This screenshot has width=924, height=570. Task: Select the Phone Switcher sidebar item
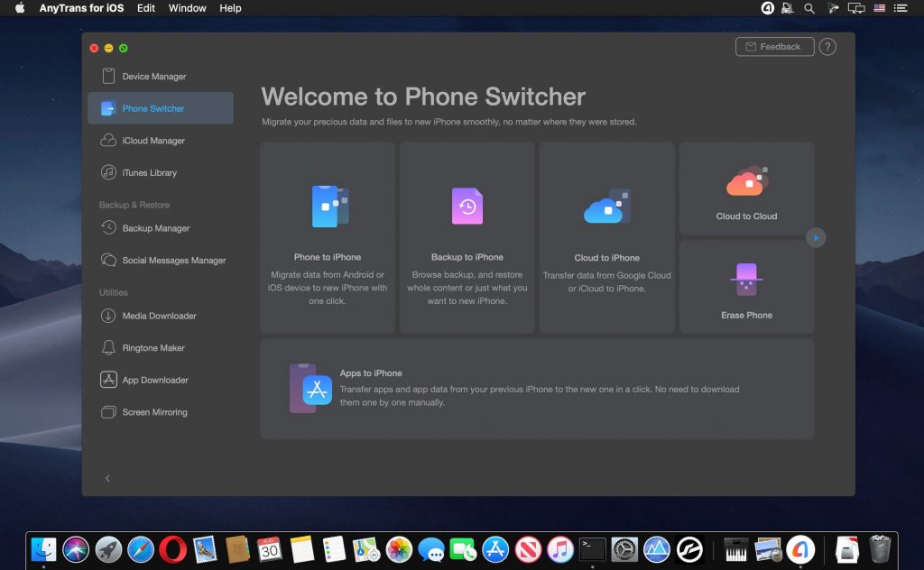[x=152, y=107]
